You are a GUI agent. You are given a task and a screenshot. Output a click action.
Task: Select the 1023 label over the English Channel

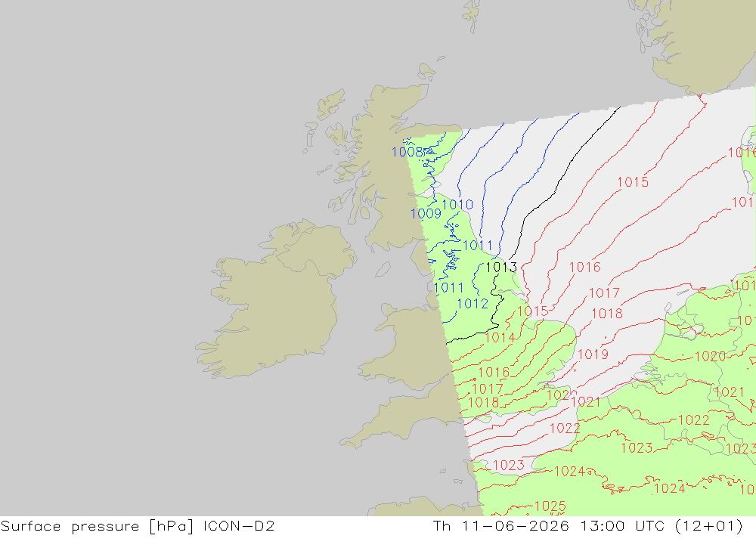[509, 466]
